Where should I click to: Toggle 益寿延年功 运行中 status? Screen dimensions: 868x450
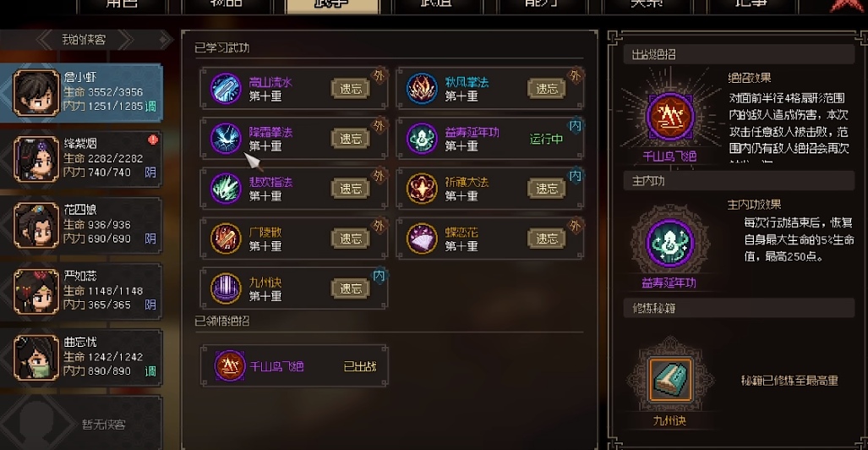546,139
